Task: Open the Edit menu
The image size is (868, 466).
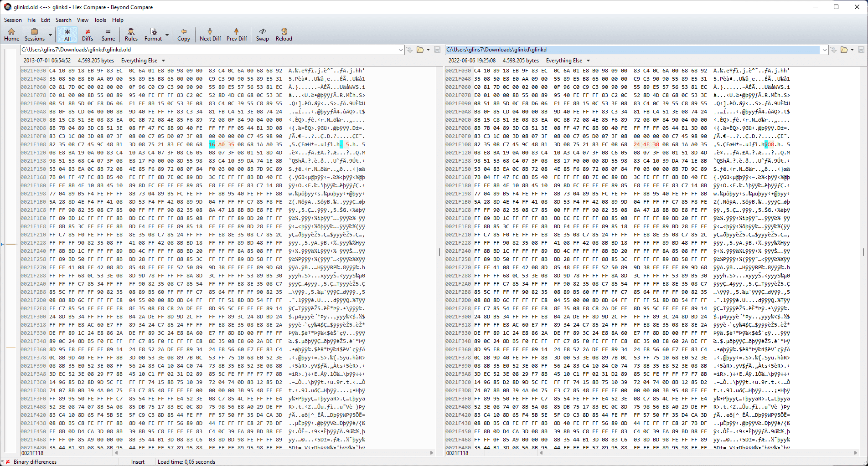Action: coord(46,20)
